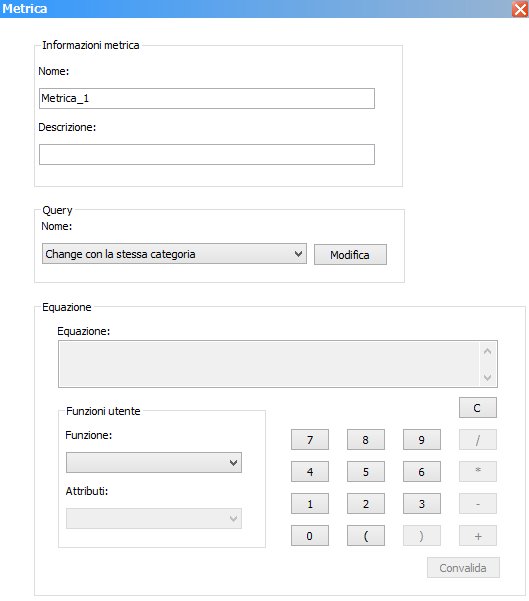Click digit 9 on the keypad

pyautogui.click(x=422, y=440)
